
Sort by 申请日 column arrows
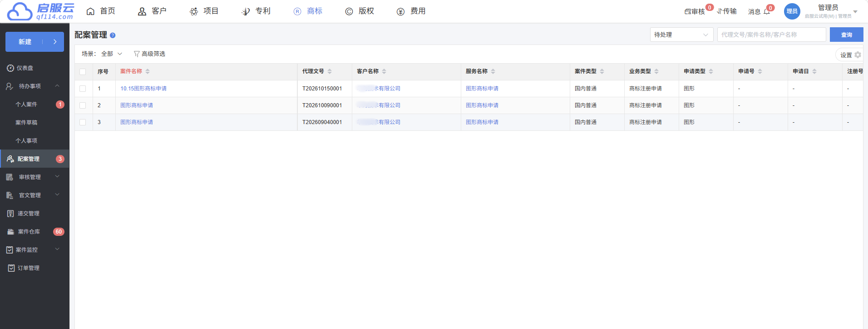pos(814,71)
